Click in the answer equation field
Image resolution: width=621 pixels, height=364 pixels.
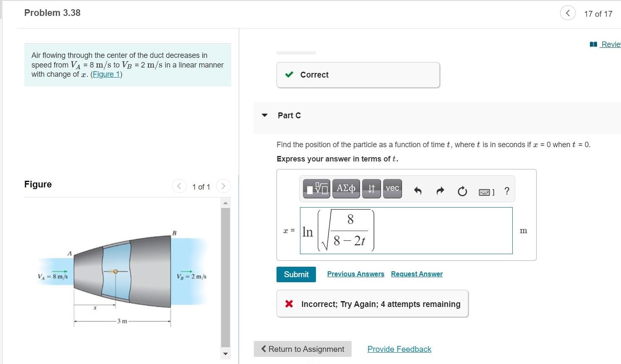coord(406,231)
